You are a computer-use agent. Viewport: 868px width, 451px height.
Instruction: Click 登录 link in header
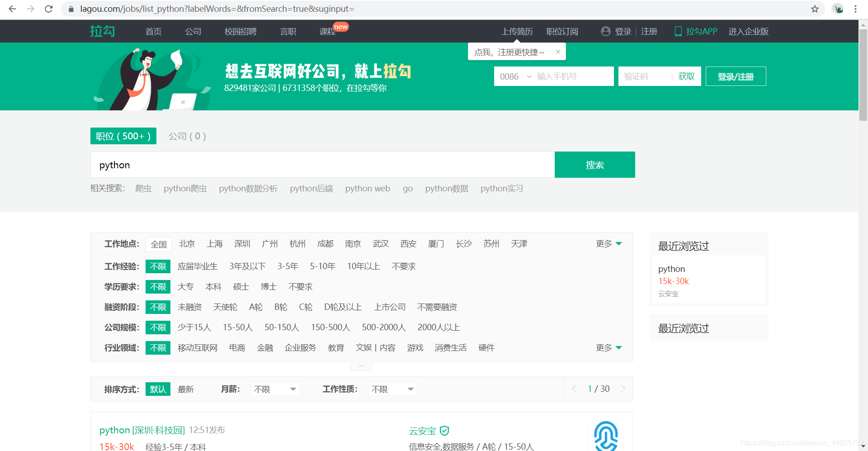pos(623,31)
